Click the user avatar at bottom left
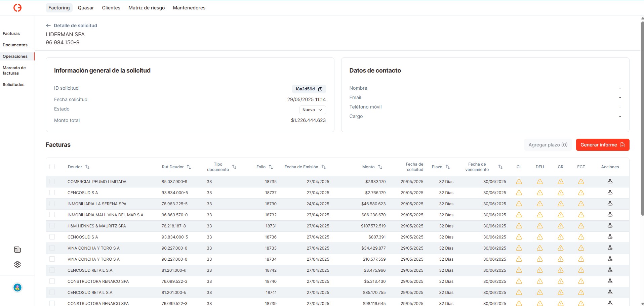Image resolution: width=644 pixels, height=306 pixels. pos(17,288)
